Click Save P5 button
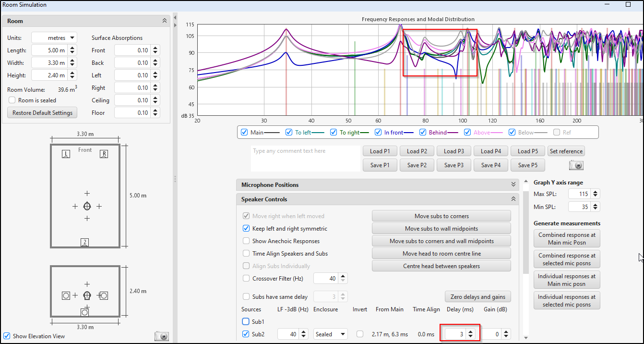The height and width of the screenshot is (344, 644). pyautogui.click(x=528, y=165)
